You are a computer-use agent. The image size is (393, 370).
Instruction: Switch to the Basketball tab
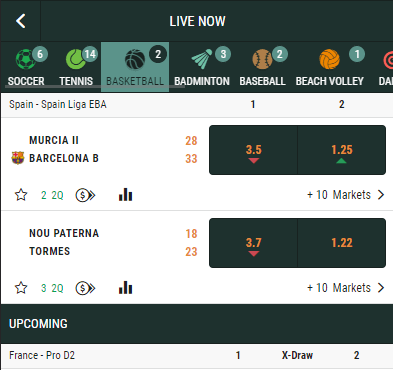(x=135, y=67)
